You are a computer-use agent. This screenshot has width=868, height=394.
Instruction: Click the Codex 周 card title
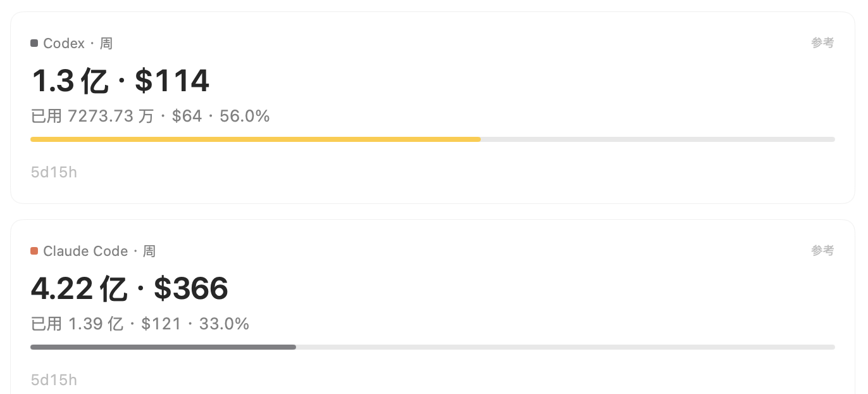(78, 43)
